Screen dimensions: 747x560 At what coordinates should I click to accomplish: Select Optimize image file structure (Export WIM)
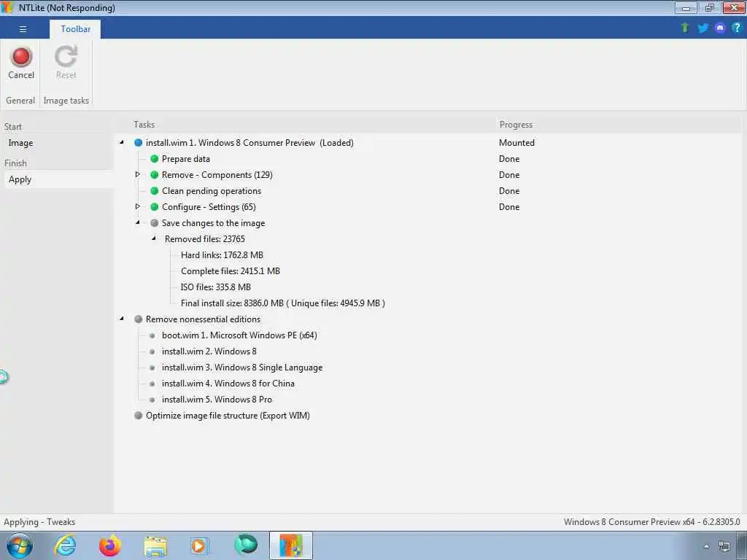point(228,416)
